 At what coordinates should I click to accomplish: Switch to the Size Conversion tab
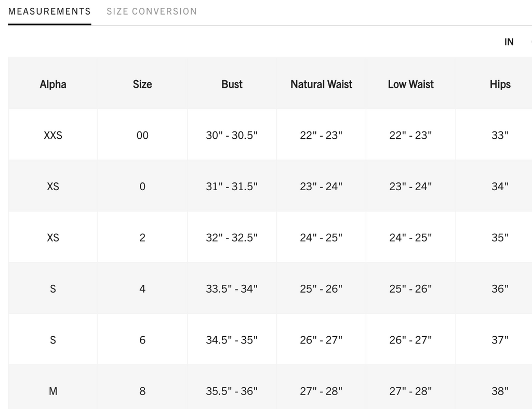pyautogui.click(x=152, y=11)
